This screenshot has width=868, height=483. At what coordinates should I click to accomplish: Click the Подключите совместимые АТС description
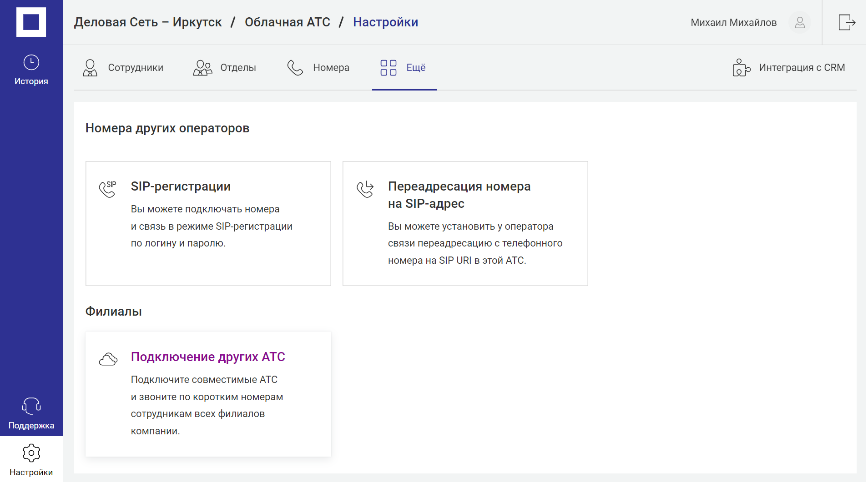tap(207, 405)
